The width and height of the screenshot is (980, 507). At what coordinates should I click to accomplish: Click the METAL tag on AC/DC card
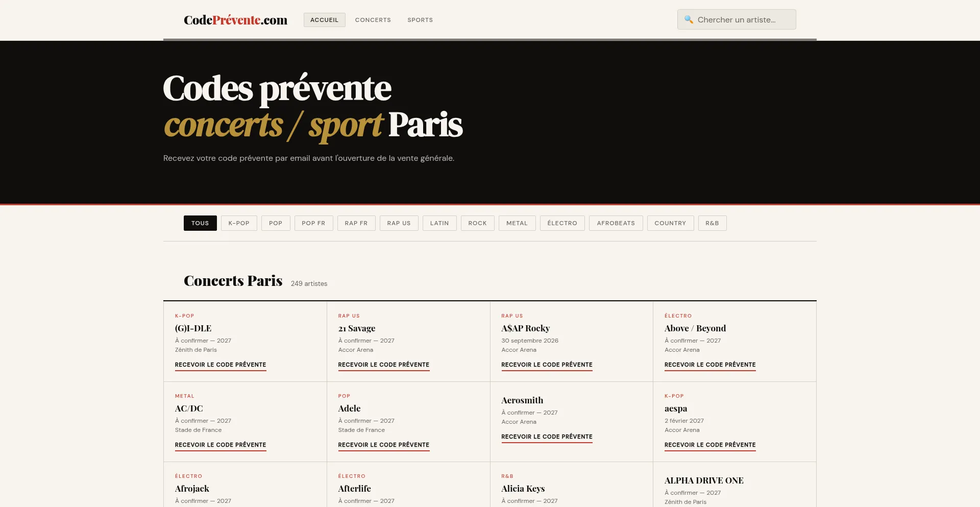[184, 396]
